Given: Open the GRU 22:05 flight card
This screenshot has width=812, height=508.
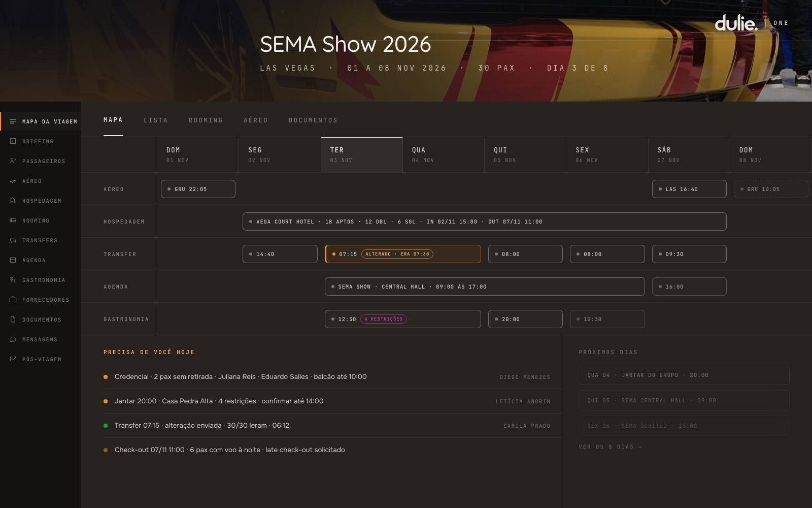Looking at the screenshot, I should tap(198, 189).
